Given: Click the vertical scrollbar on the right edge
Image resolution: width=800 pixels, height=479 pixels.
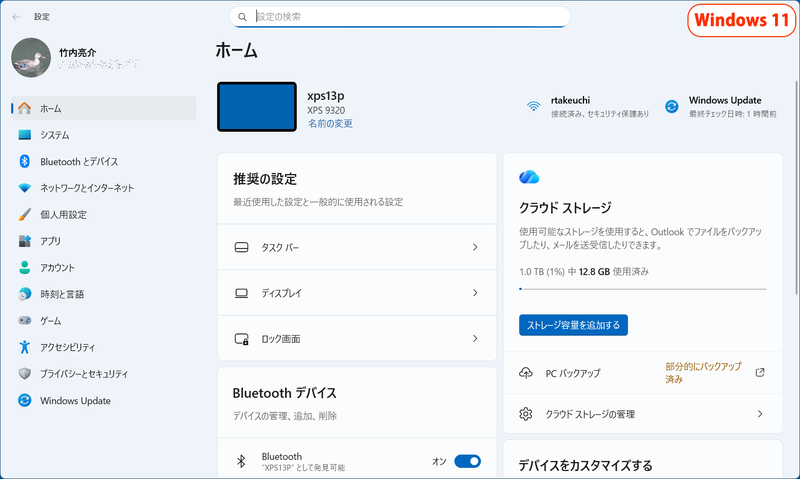Looking at the screenshot, I should (797, 187).
